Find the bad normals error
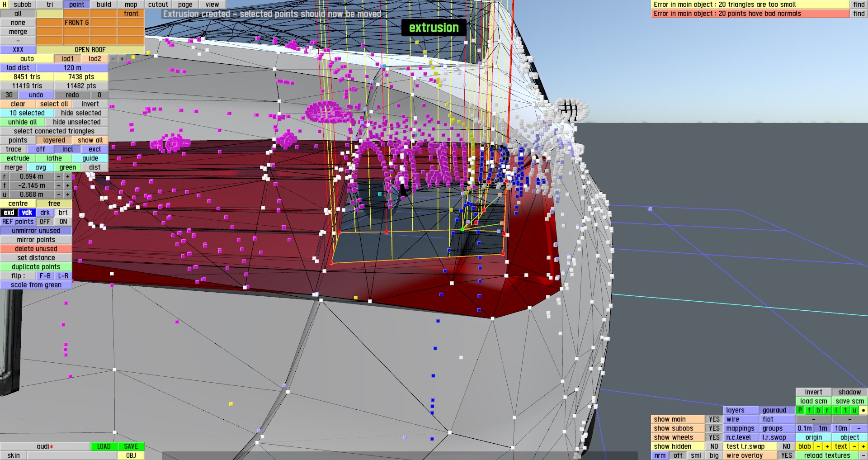868x460 pixels. click(859, 14)
